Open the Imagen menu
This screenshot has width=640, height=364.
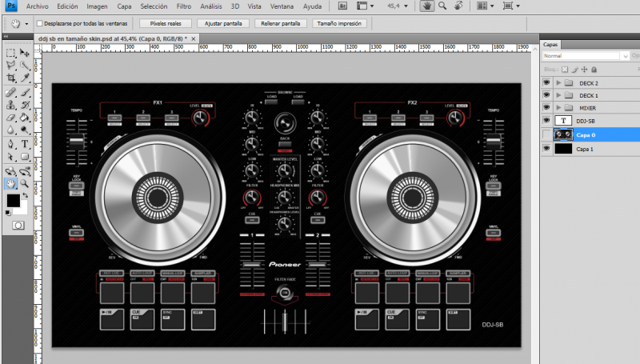point(97,6)
